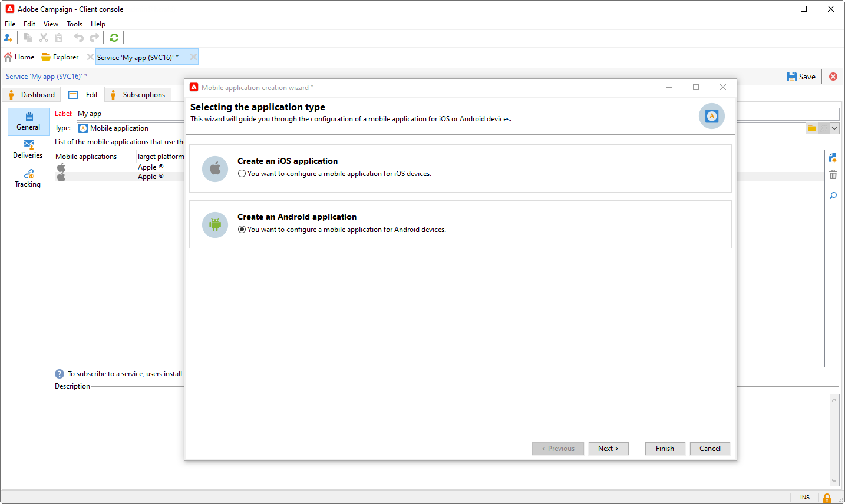845x504 pixels.
Task: Open the View menu
Action: click(x=51, y=24)
